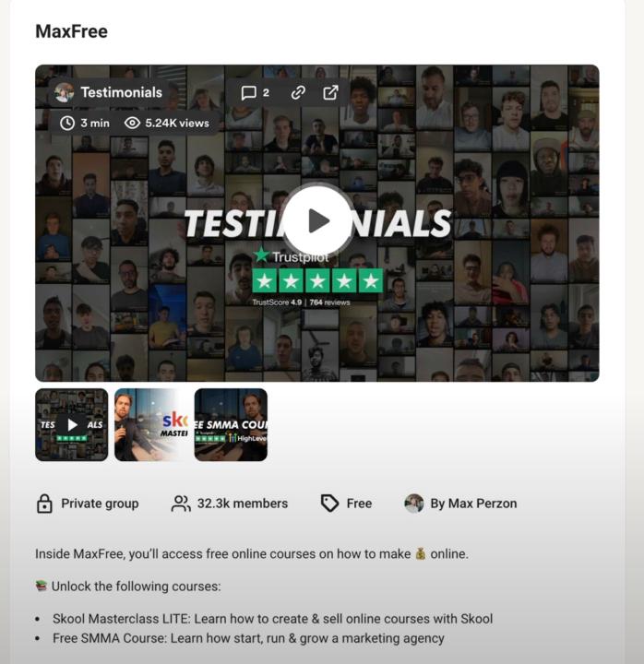Click the Testimonials author avatar
644x664 pixels.
[65, 92]
